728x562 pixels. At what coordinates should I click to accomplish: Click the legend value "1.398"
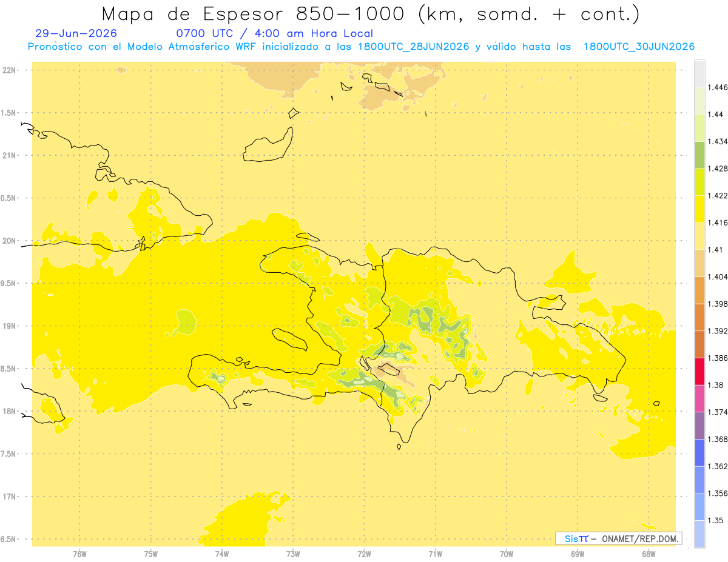coord(717,304)
